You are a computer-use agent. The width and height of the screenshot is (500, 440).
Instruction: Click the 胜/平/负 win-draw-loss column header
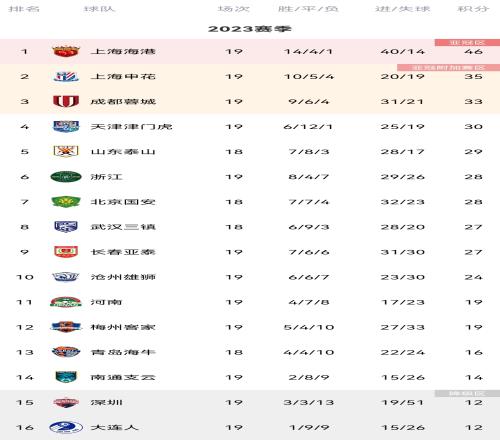click(x=308, y=9)
